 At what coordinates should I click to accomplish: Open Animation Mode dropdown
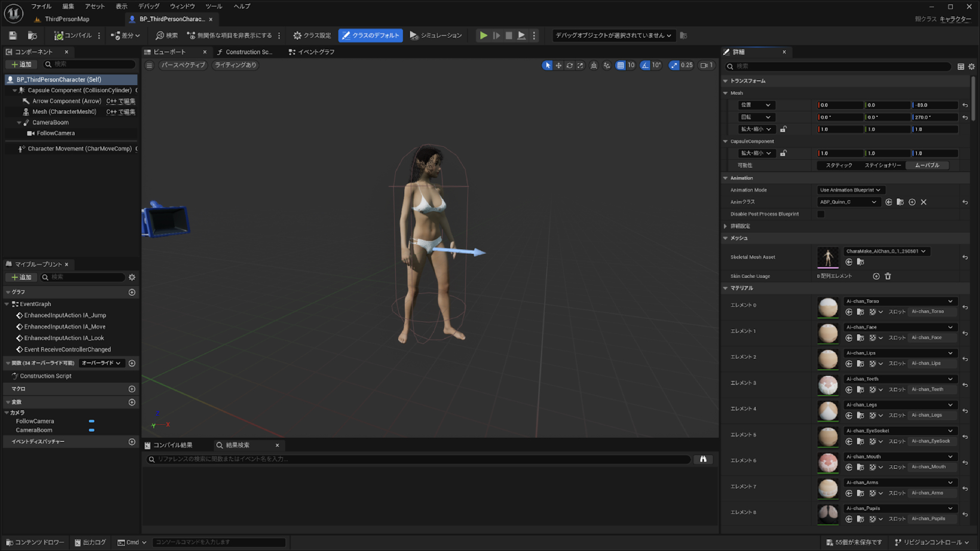(x=850, y=190)
